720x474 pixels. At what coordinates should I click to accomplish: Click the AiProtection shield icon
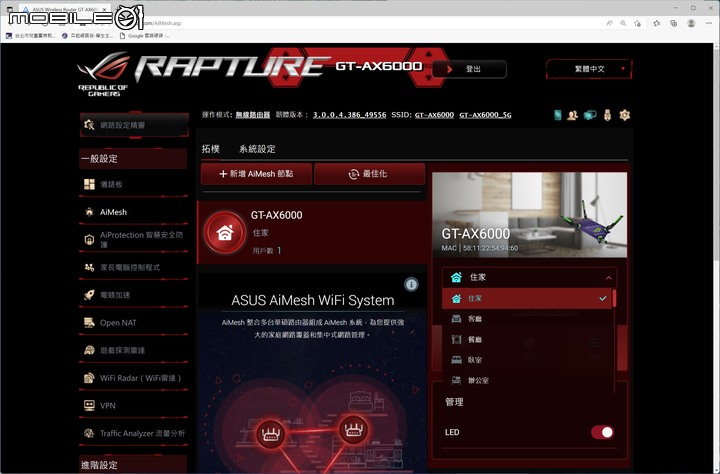(x=89, y=240)
